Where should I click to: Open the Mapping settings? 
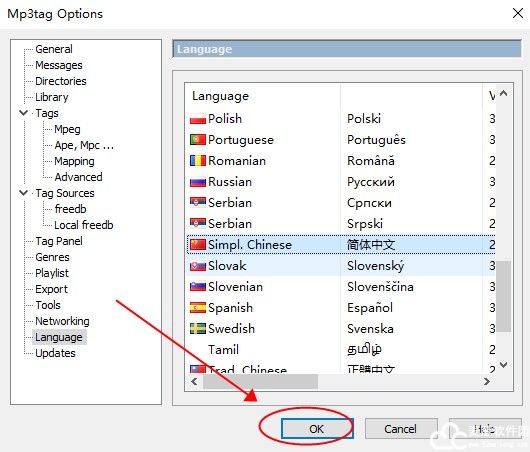74,161
